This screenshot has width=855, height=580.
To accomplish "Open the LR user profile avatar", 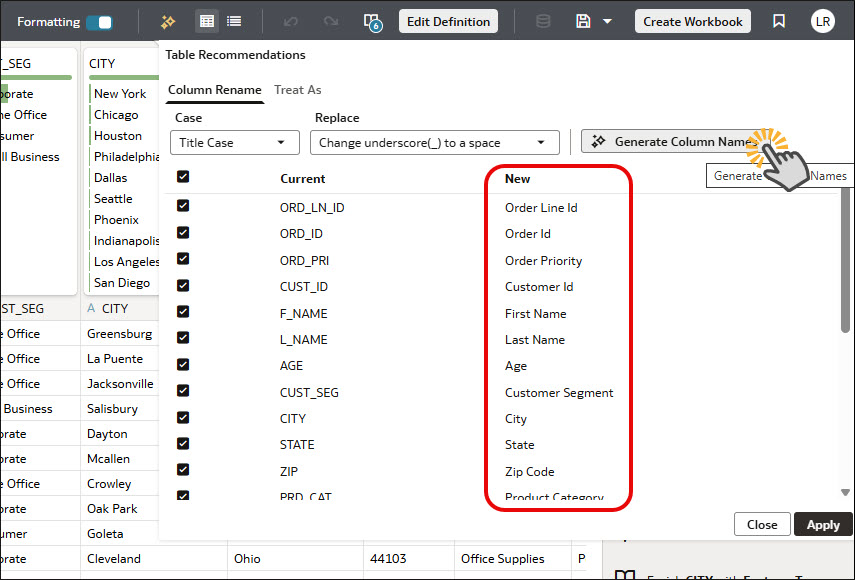I will coord(822,21).
